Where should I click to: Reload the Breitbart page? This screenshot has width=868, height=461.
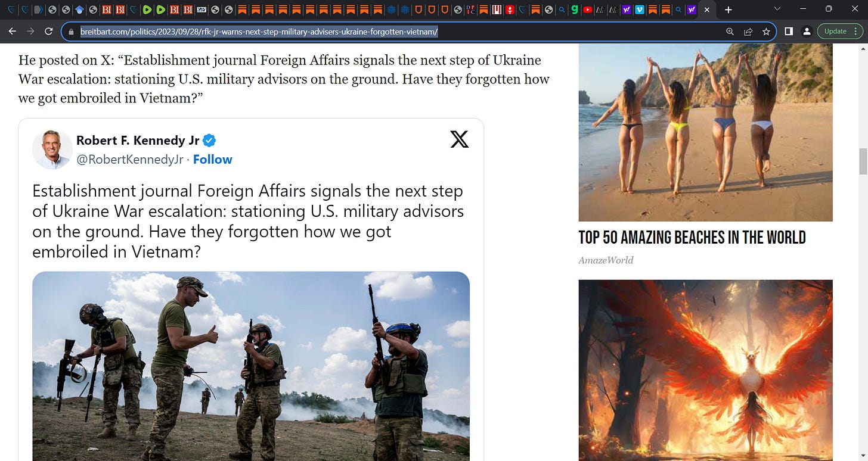coord(49,32)
